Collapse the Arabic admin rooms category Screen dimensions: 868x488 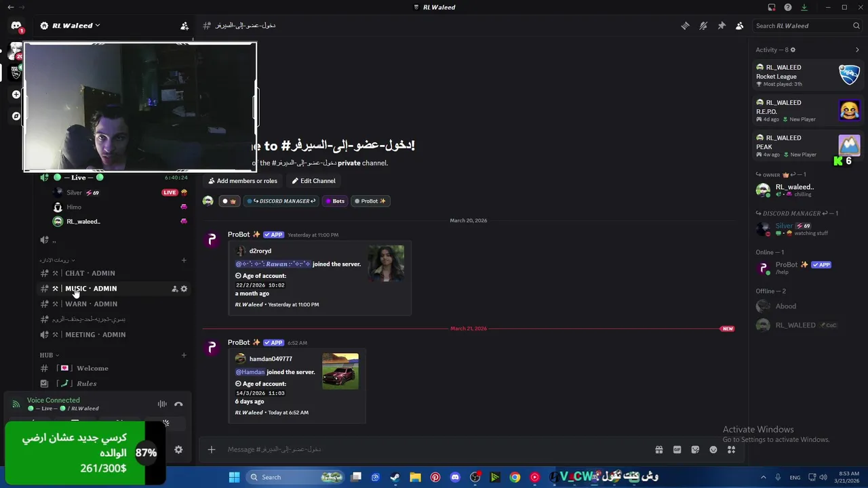click(57, 260)
